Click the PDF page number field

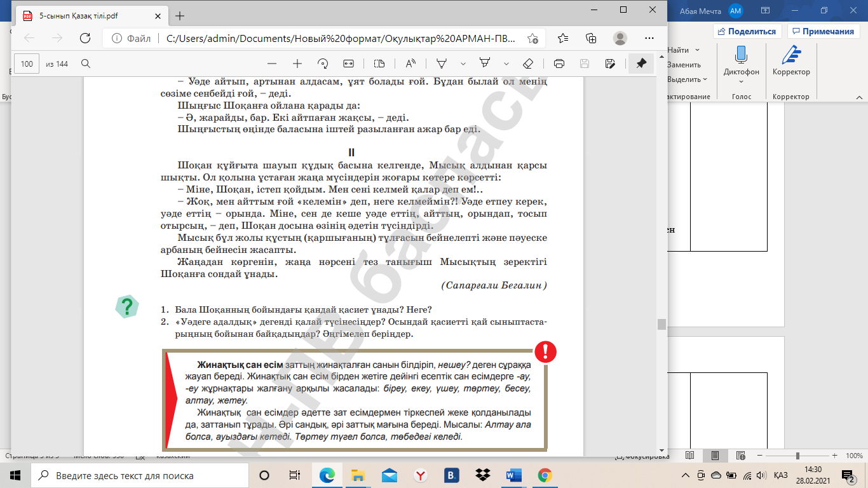27,64
